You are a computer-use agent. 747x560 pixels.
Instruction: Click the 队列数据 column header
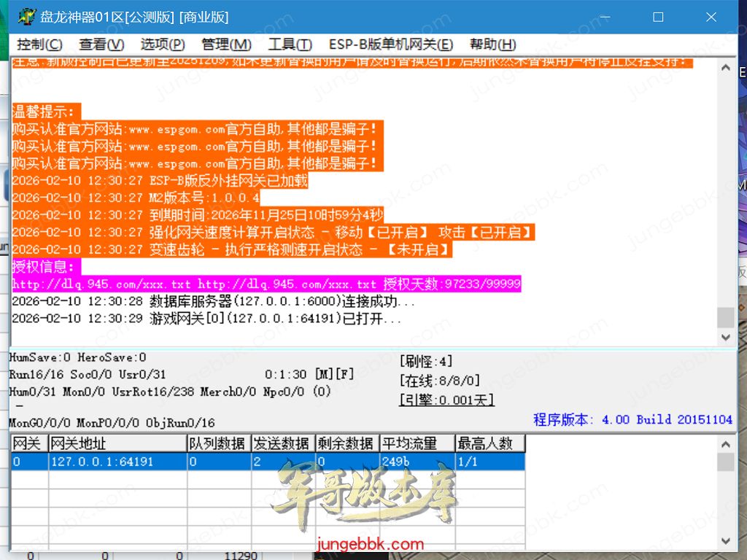218,443
